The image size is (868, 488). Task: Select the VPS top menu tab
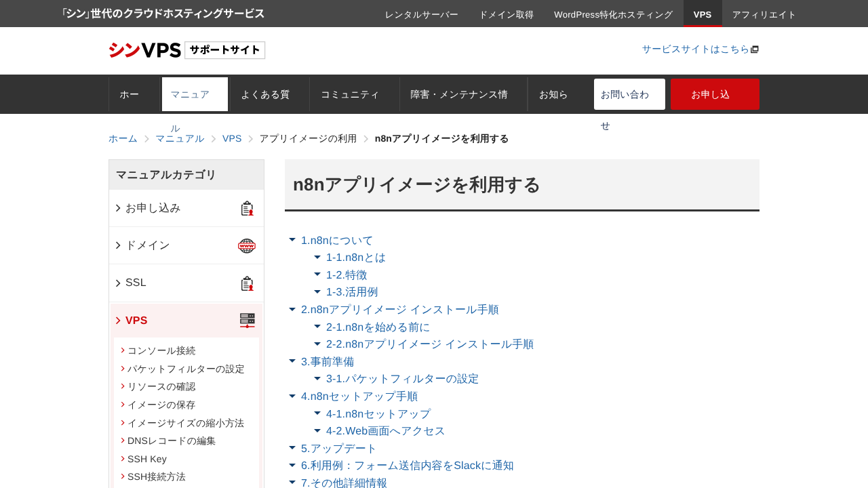(703, 14)
